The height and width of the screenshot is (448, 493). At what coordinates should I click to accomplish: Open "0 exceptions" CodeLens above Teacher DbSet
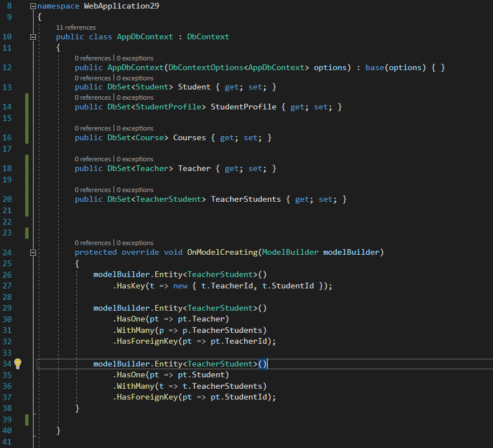pos(135,159)
